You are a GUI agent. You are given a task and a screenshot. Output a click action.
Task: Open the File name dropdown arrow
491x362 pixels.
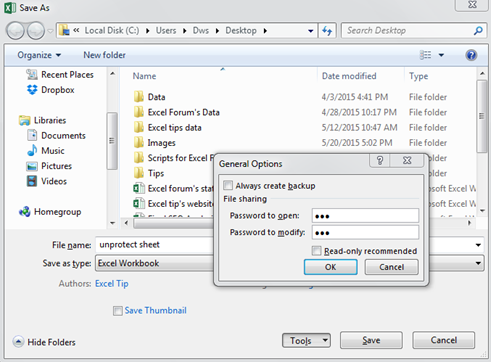pyautogui.click(x=478, y=245)
